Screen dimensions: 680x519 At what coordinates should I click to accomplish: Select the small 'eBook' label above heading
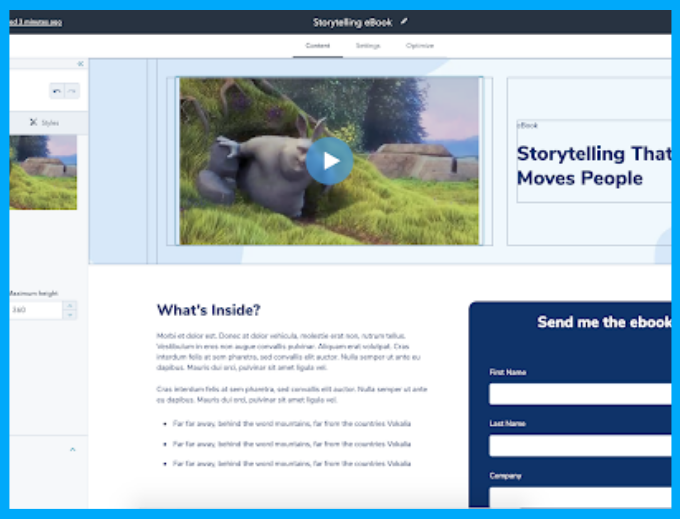pos(527,125)
